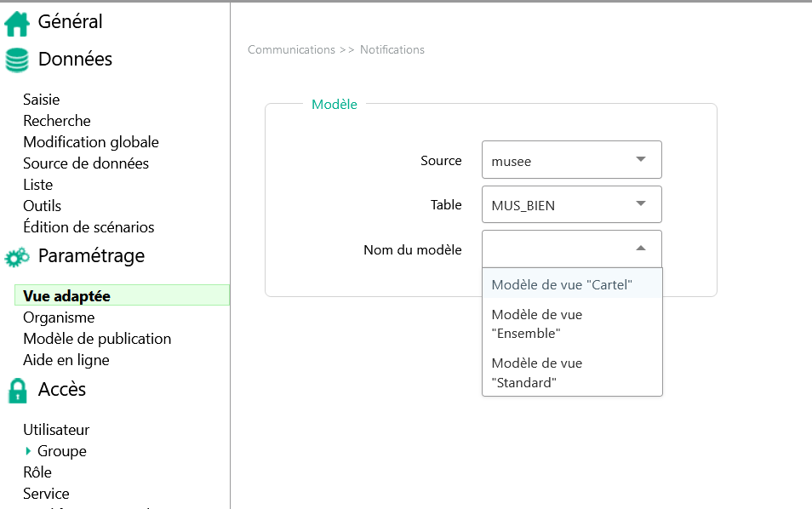812x509 pixels.
Task: Open Modèle de publication
Action: click(x=97, y=339)
